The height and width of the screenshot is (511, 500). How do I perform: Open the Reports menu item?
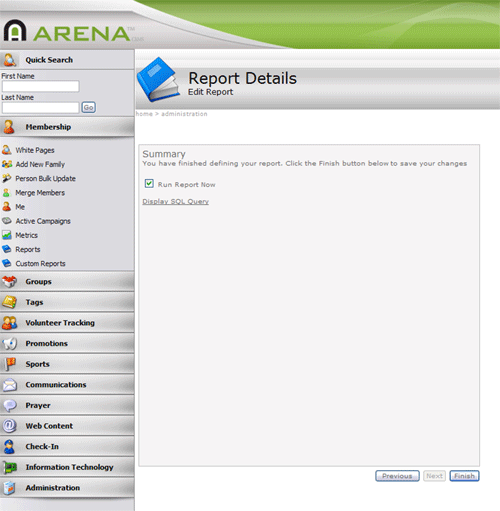[x=28, y=249]
